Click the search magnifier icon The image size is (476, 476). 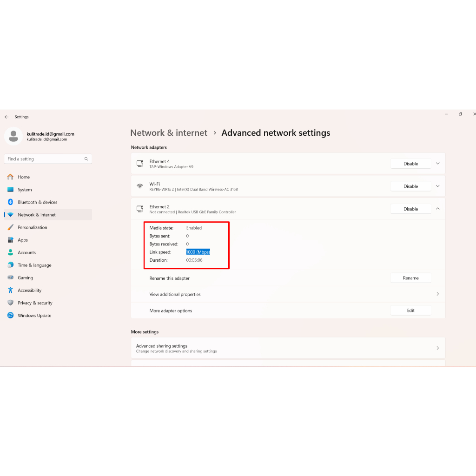click(86, 159)
